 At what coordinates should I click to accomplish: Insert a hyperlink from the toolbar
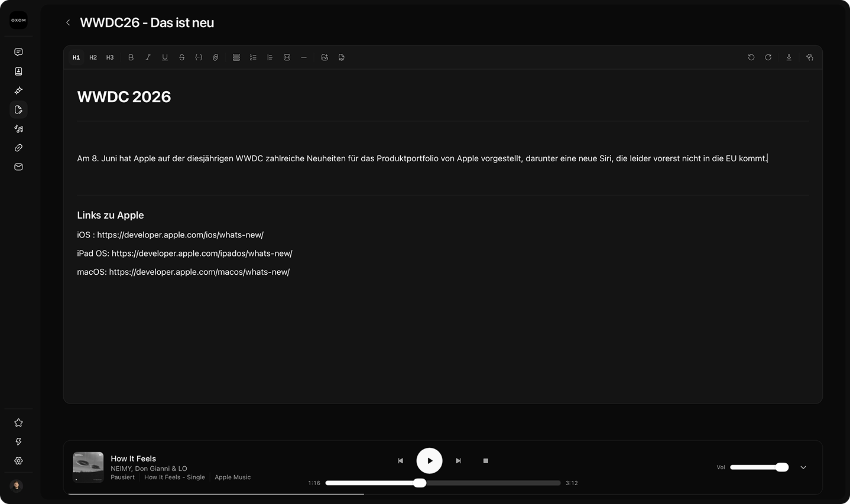[x=216, y=57]
